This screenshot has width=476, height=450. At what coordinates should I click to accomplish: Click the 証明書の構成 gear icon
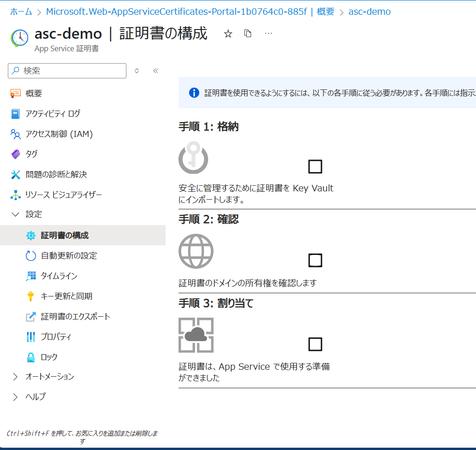(x=30, y=236)
